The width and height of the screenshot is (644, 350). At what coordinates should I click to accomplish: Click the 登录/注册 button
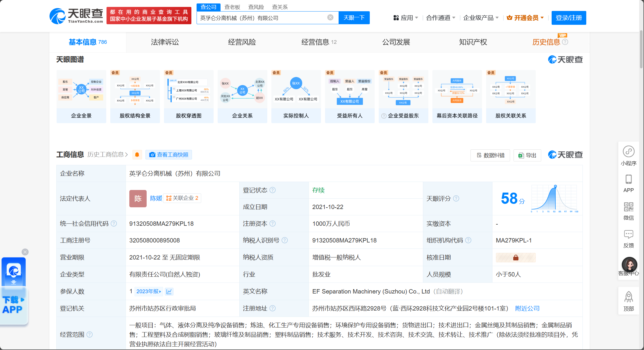pos(569,18)
